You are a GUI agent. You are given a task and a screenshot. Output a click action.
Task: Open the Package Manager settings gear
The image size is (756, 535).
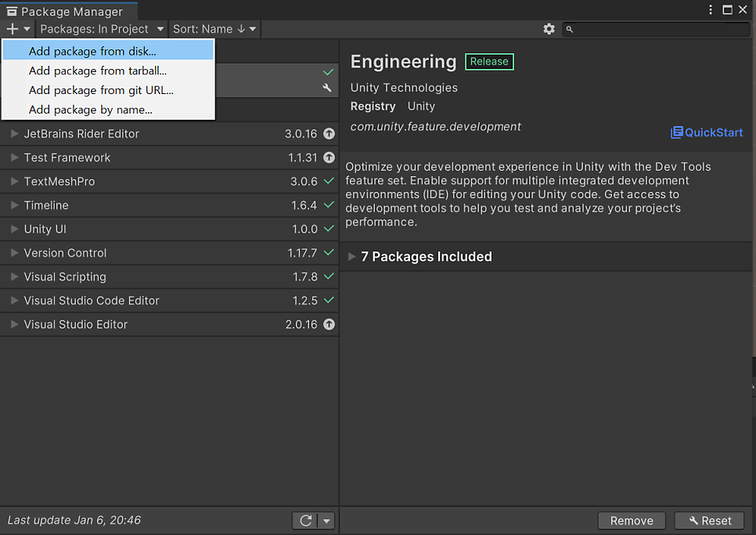pos(549,29)
